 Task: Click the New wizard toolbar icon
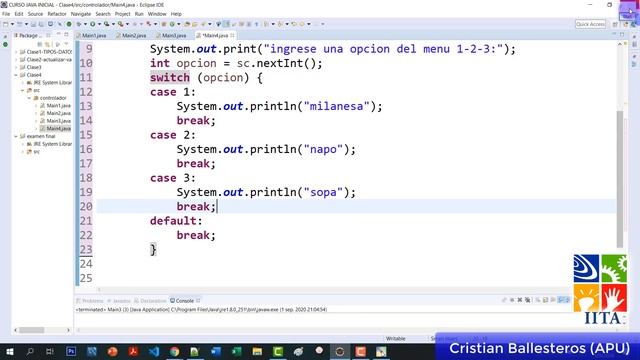tap(6, 24)
